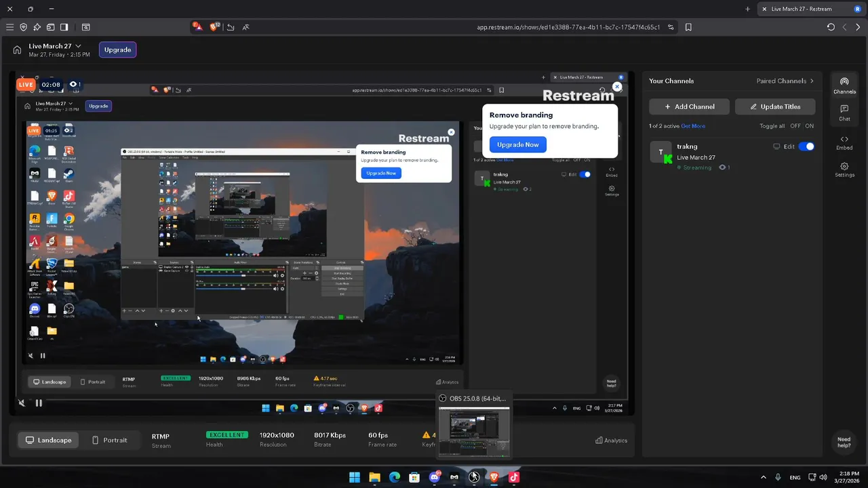The width and height of the screenshot is (868, 488).
Task: Click the share arrow icon beside Brave Shields
Action: point(231,27)
